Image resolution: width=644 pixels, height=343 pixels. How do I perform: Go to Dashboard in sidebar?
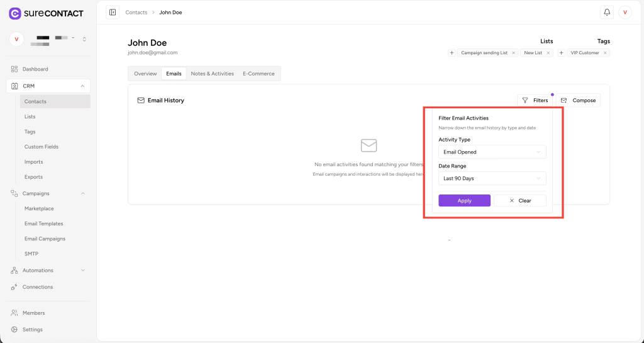(35, 69)
